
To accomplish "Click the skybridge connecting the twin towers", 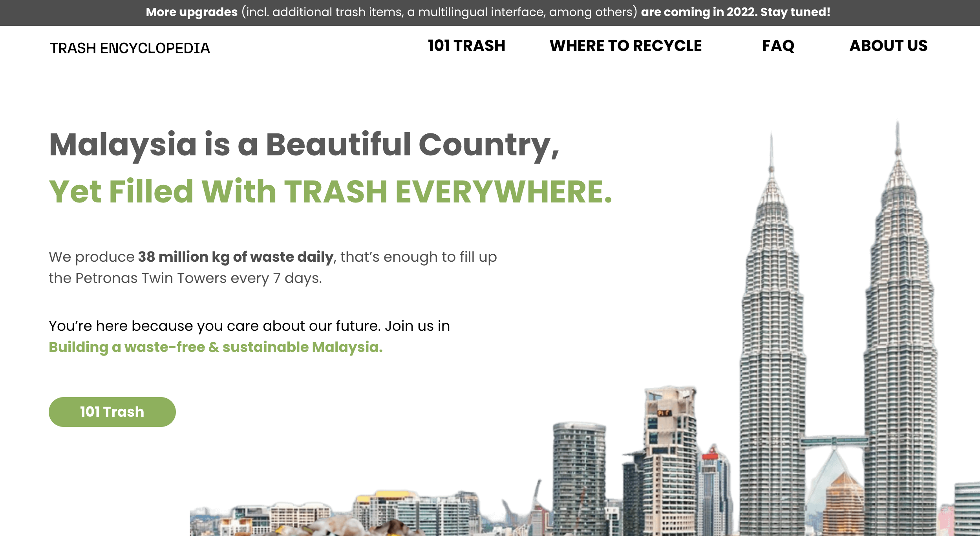I will pos(834,442).
